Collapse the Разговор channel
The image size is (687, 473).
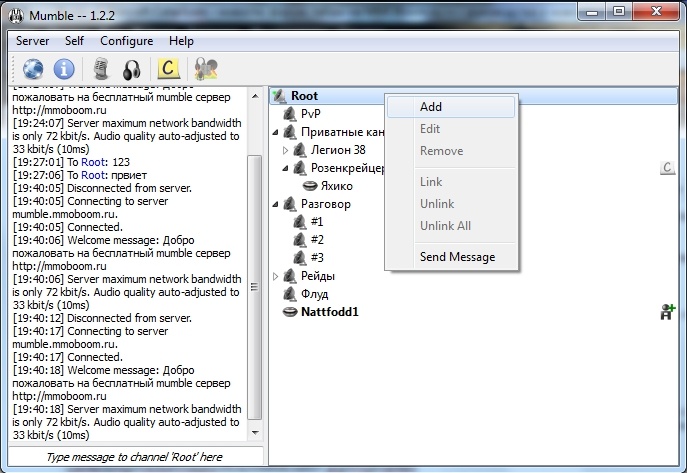coord(275,204)
